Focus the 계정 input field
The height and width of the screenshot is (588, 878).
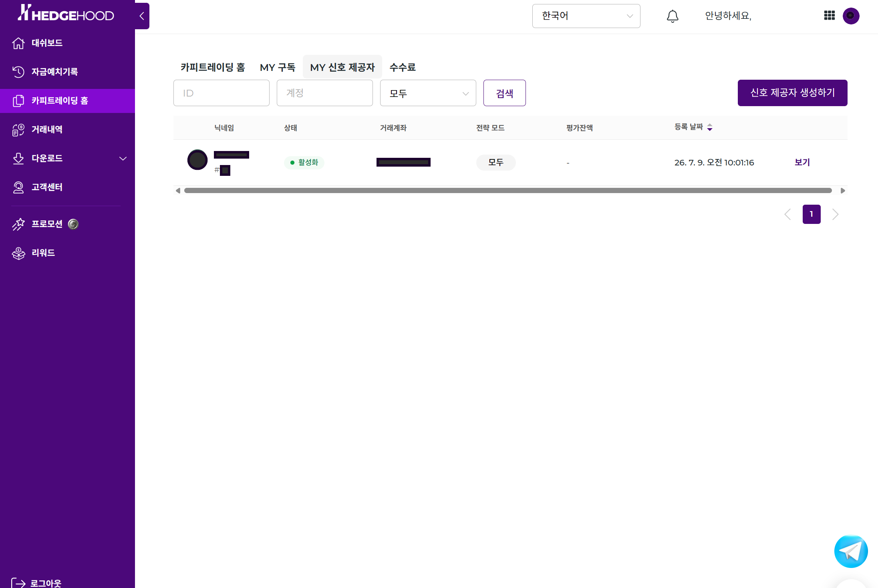(x=324, y=93)
